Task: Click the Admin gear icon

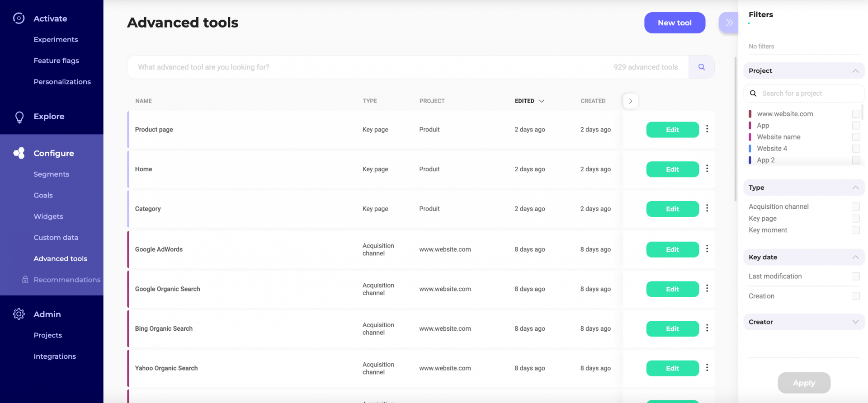Action: (19, 314)
